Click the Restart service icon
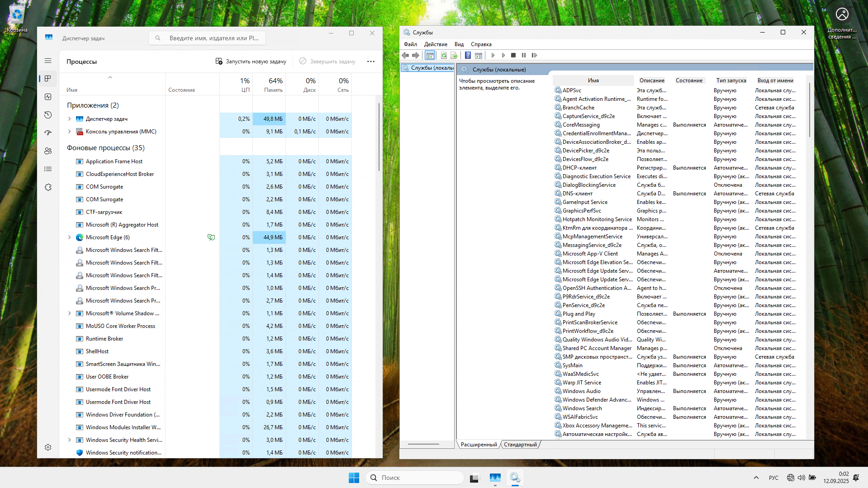868x488 pixels. (534, 55)
